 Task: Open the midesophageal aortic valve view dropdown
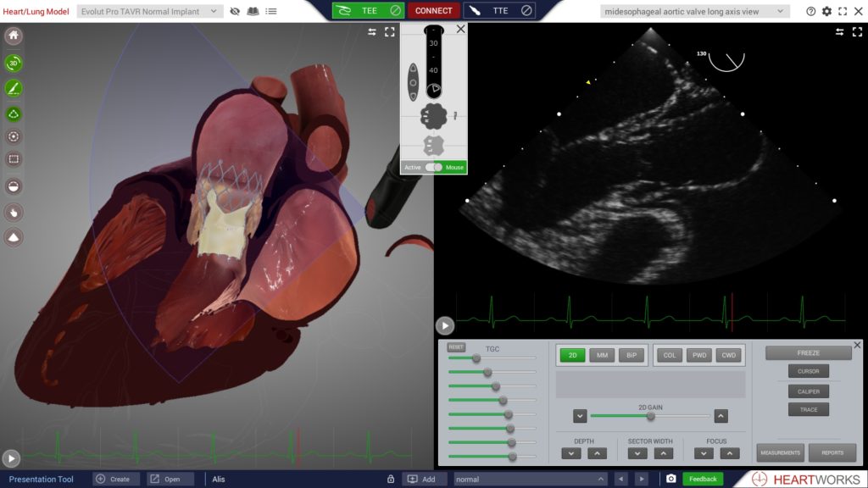pos(694,11)
